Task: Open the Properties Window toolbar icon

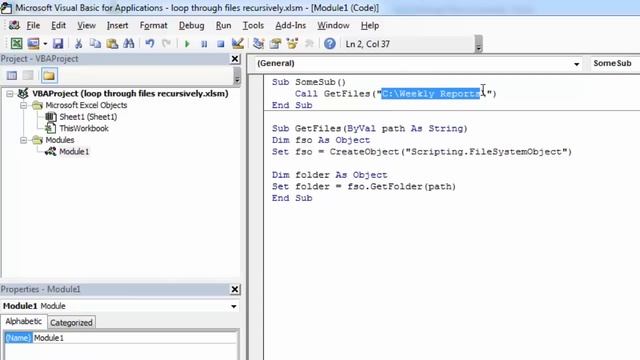Action: pos(276,44)
